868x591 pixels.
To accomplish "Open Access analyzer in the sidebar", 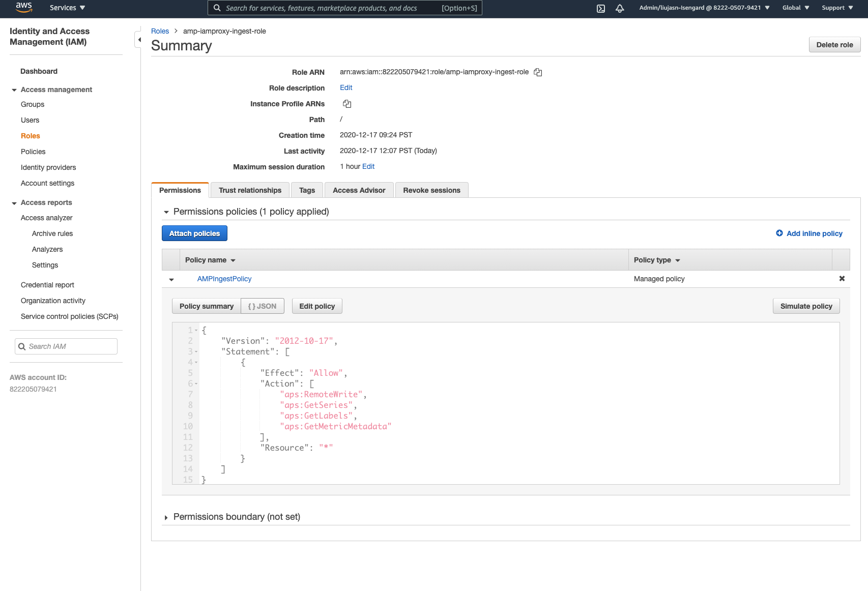I will click(47, 218).
